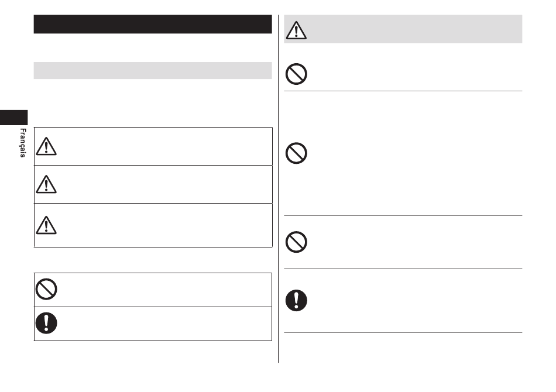Select the third prohibition symbol in the right column
Viewport: 556px width, 392px height.
point(296,242)
